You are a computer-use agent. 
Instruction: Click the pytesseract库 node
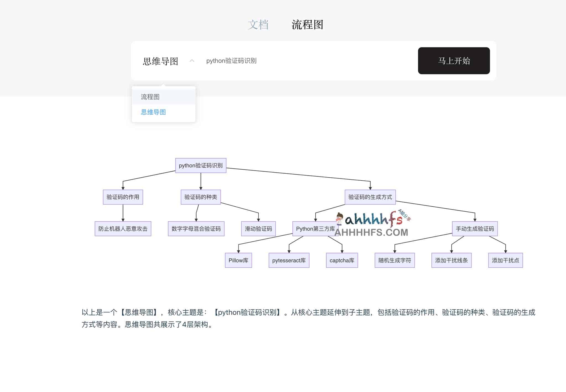(289, 260)
